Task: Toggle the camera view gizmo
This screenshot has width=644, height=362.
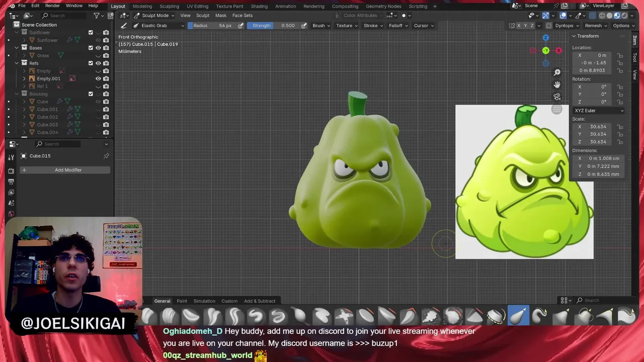Action: coord(557,97)
